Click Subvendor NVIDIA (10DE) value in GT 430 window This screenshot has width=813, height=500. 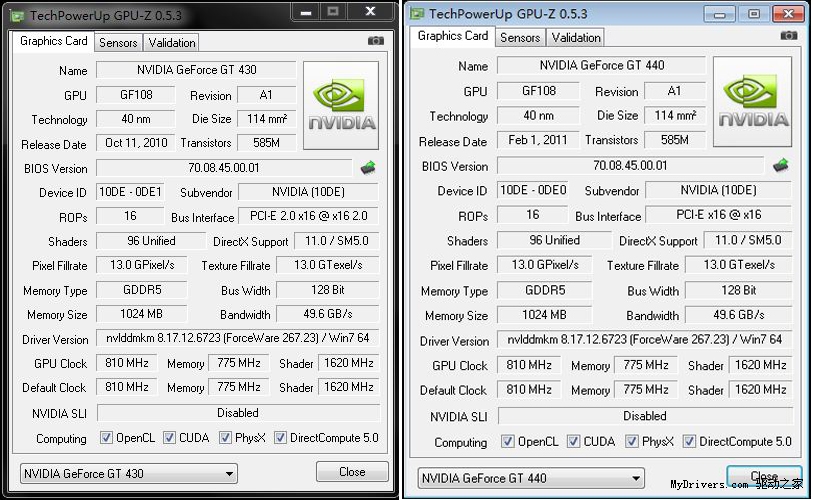309,192
